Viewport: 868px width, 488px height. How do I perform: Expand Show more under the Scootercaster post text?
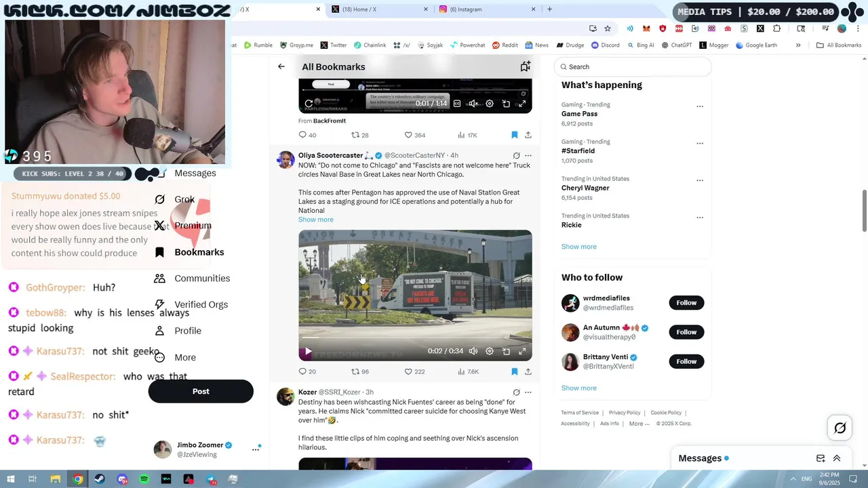click(316, 220)
